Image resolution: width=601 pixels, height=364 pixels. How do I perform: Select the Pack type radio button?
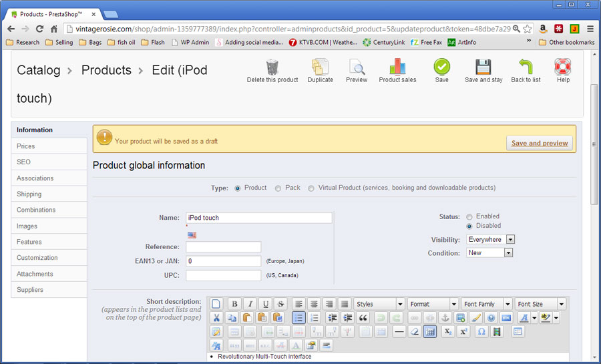pos(278,188)
